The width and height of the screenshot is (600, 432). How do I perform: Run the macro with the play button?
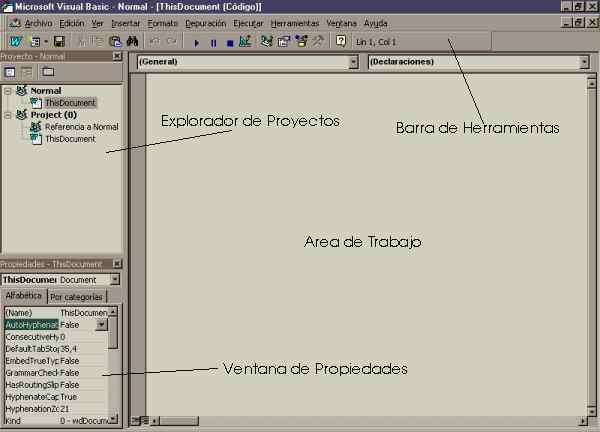pyautogui.click(x=197, y=42)
